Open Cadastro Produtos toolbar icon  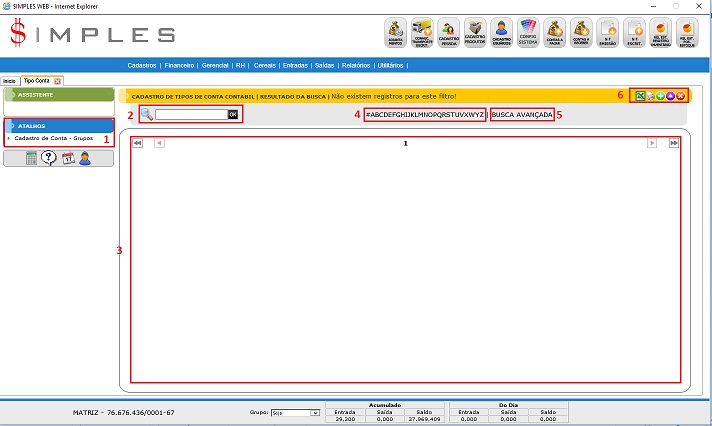475,33
